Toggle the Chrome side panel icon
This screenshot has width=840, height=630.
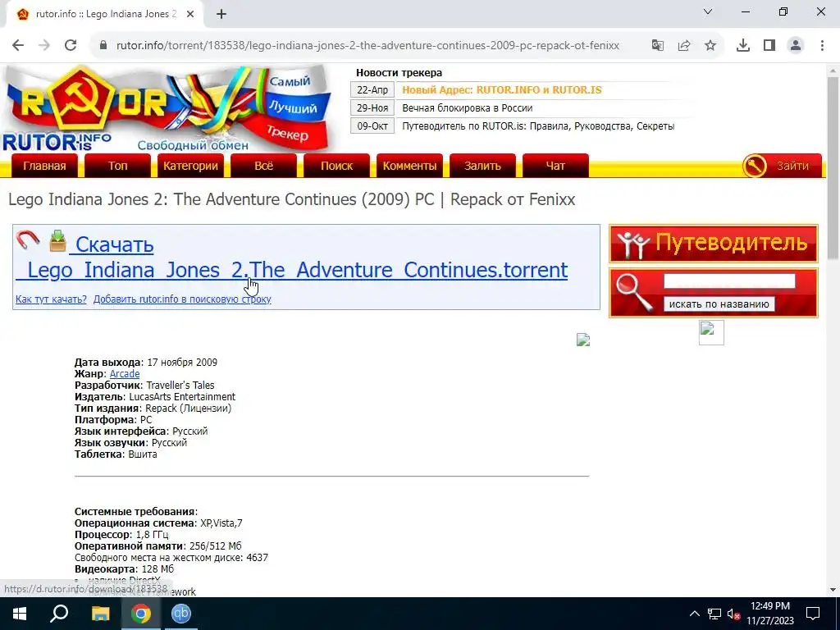769,46
